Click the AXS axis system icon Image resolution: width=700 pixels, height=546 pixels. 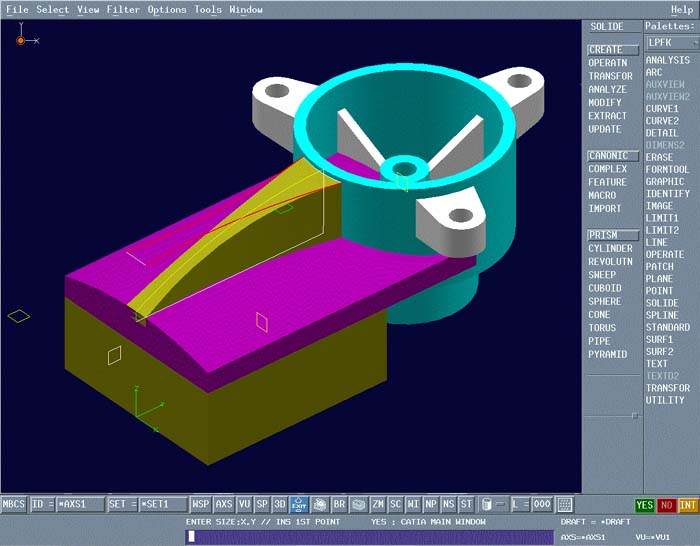click(224, 505)
